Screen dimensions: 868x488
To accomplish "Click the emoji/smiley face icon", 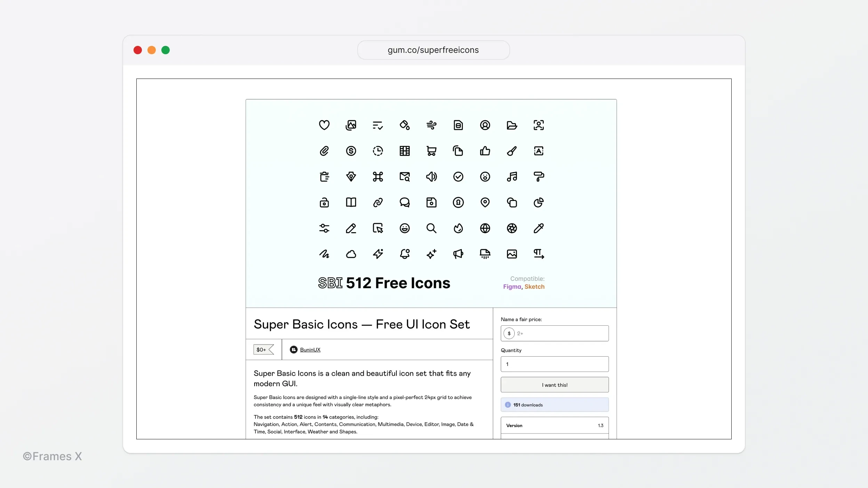I will pos(405,228).
